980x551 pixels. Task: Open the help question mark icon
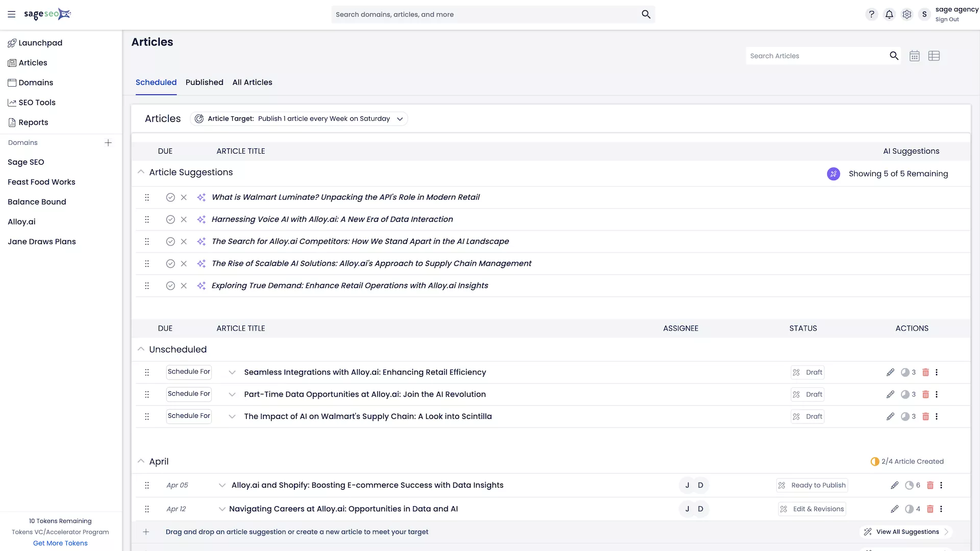[871, 14]
